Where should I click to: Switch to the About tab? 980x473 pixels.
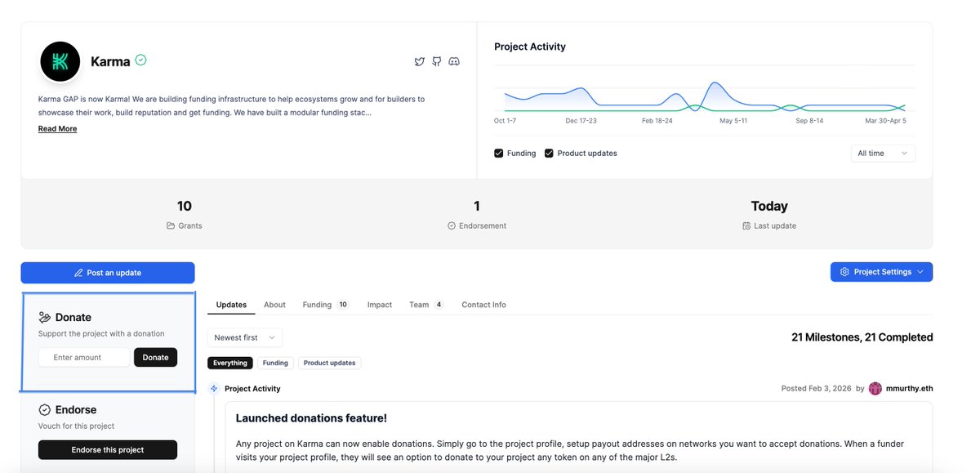click(x=274, y=305)
